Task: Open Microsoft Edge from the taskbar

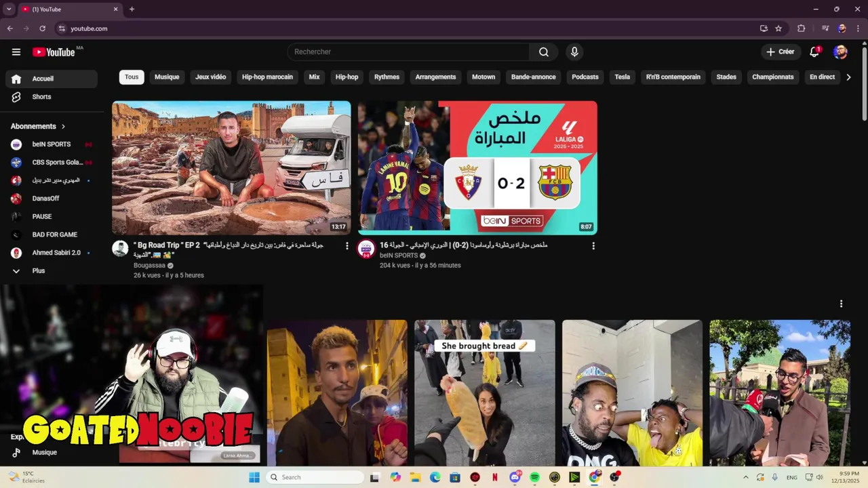Action: click(x=435, y=477)
